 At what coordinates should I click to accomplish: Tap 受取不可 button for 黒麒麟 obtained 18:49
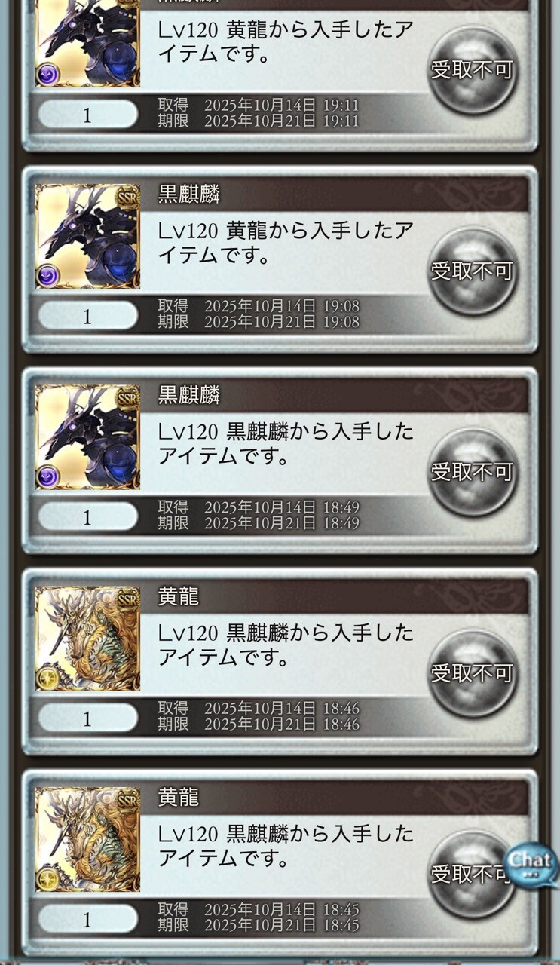click(x=473, y=473)
